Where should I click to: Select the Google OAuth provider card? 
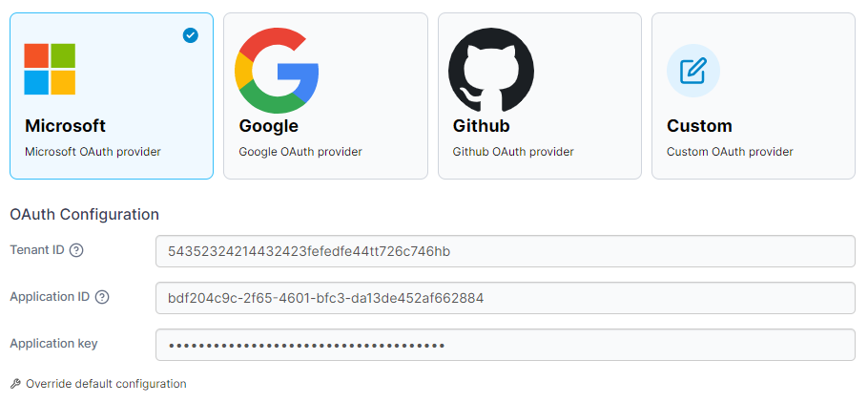point(325,95)
